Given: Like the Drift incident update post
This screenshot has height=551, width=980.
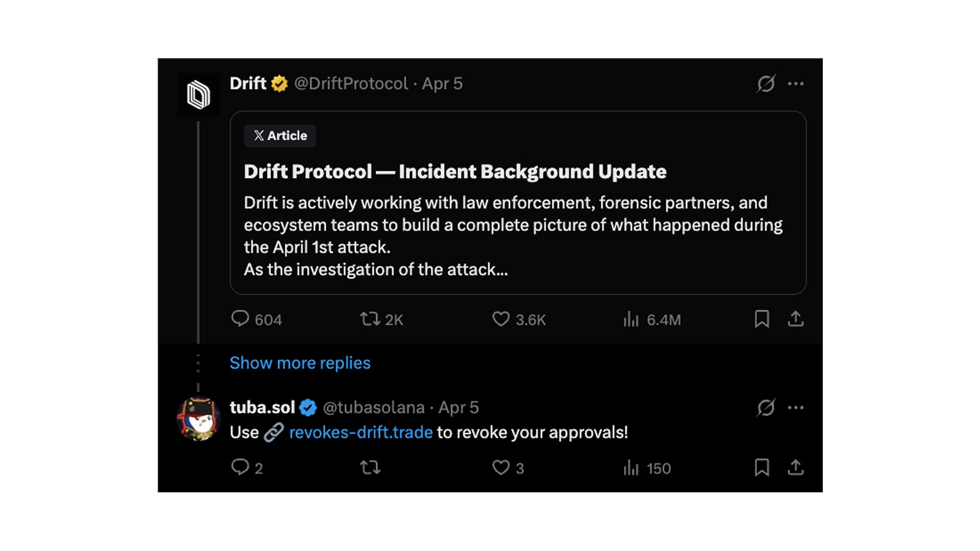Looking at the screenshot, I should pos(501,319).
